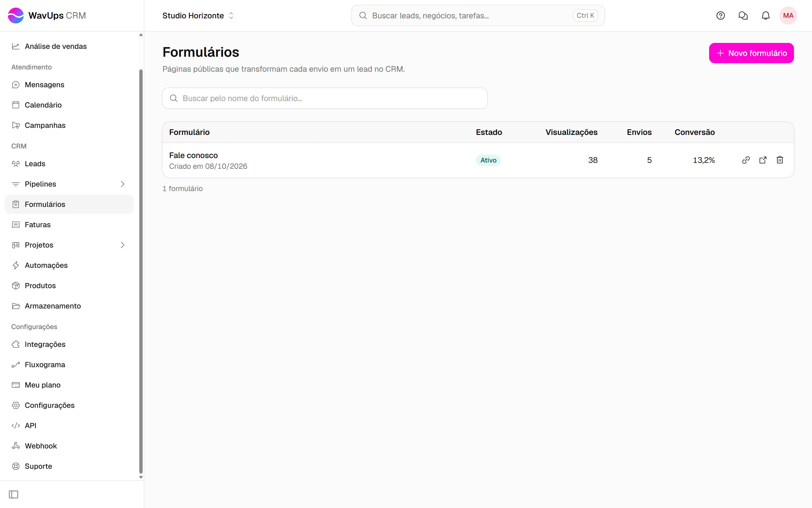Open the help question-mark icon
The image size is (812, 508).
click(x=720, y=16)
